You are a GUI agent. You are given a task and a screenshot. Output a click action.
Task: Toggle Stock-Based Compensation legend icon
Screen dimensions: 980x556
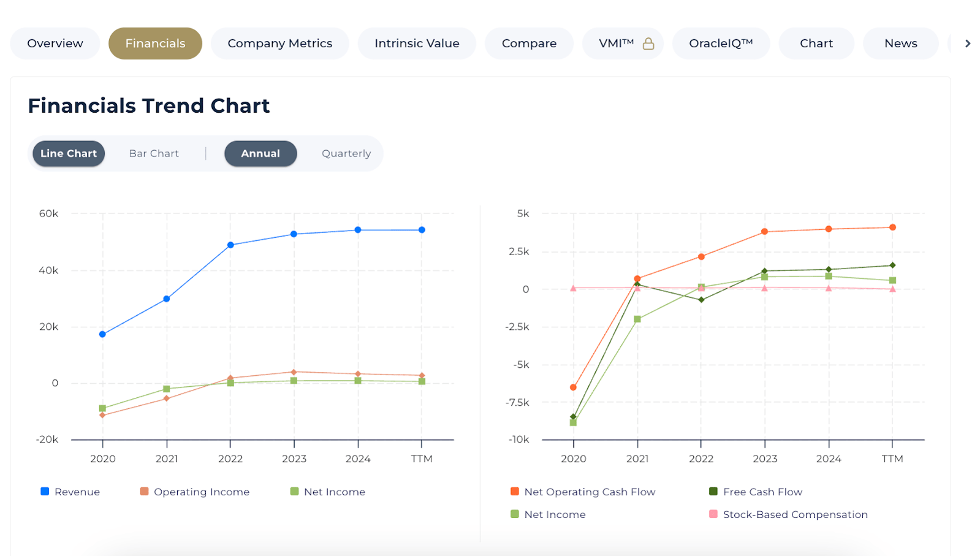click(713, 514)
